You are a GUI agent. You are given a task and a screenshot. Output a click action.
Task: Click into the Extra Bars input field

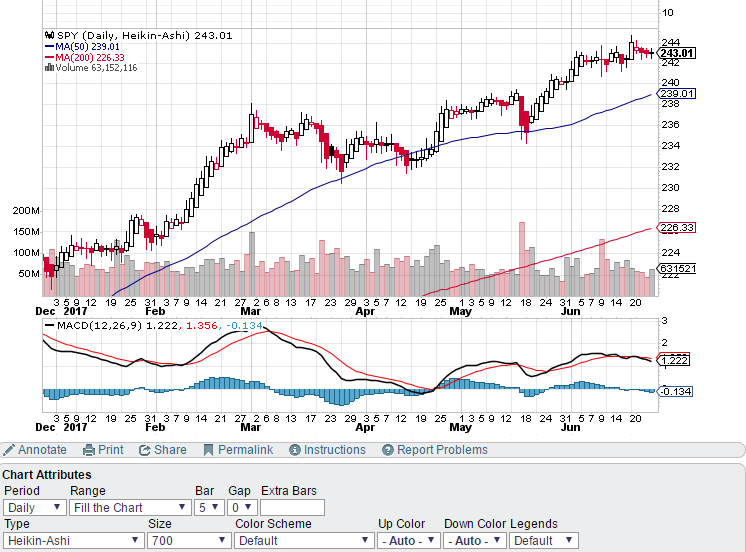292,507
